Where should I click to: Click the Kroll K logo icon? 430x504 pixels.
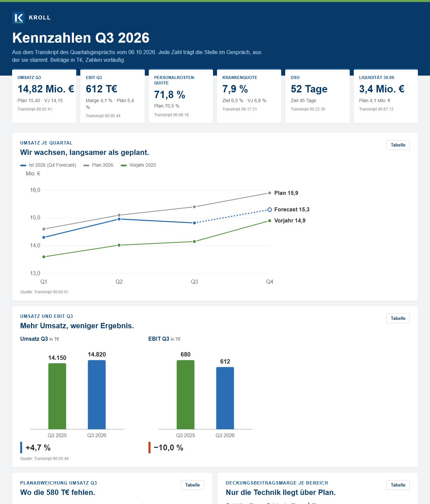point(18,18)
